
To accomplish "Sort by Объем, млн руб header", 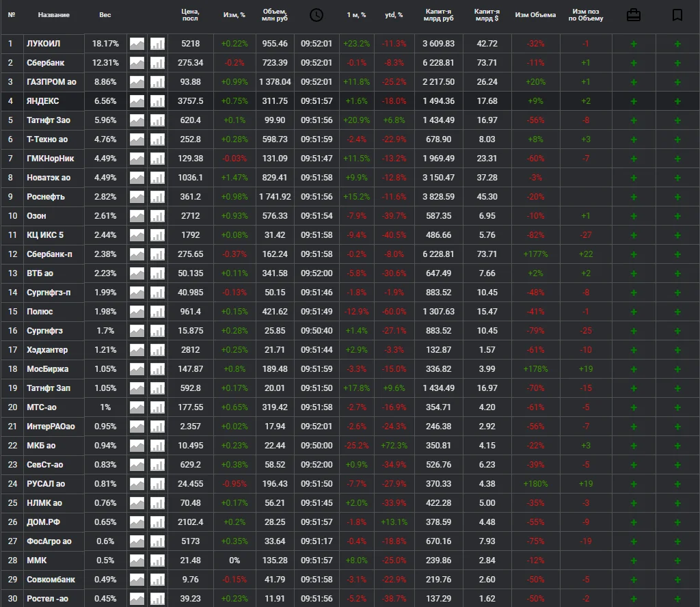I will coord(275,15).
